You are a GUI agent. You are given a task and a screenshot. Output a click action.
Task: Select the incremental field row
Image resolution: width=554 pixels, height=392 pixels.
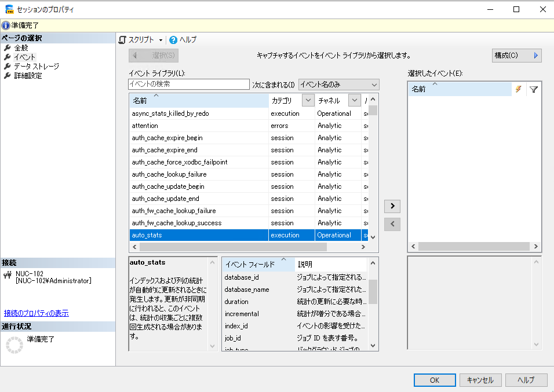[x=295, y=314]
